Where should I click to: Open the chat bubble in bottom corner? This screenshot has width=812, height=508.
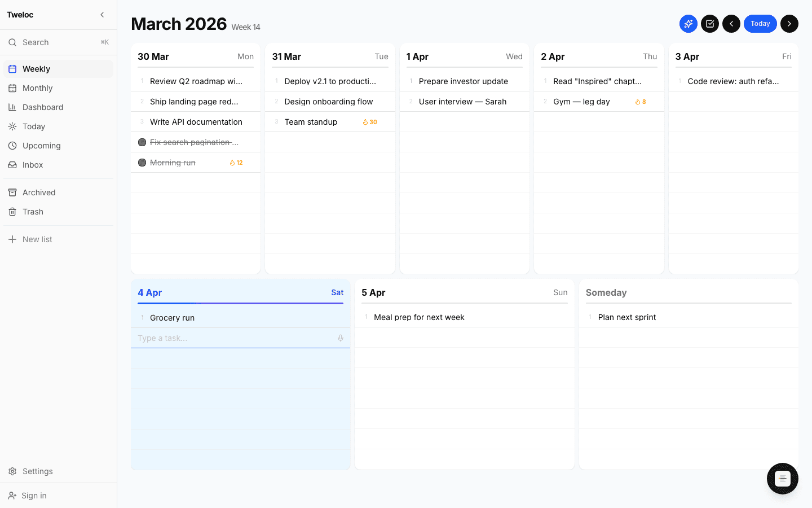782,478
